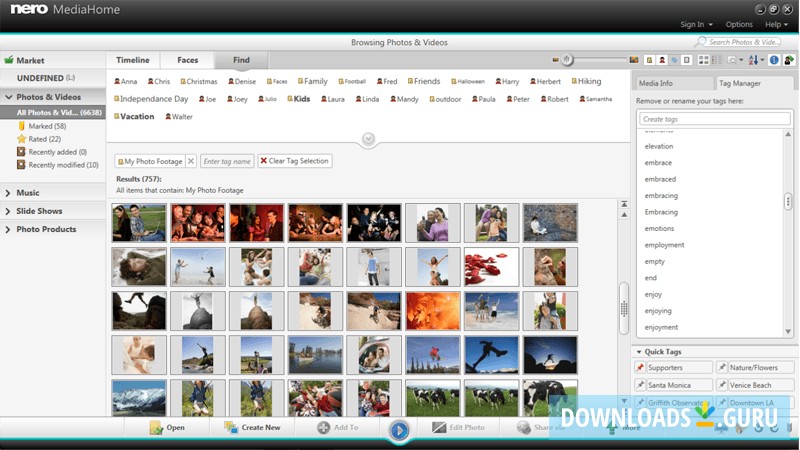Apply the Supporters quick tag
The image size is (800, 450).
coord(679,367)
